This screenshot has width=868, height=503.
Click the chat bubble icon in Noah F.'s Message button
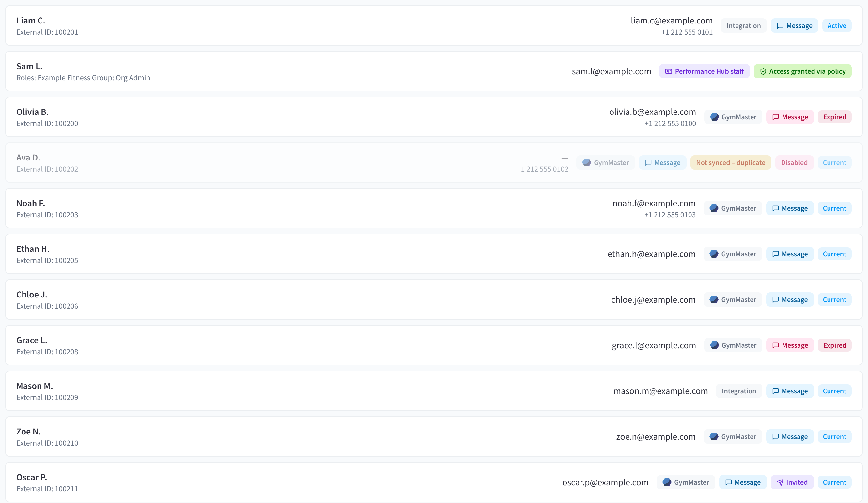coord(775,209)
